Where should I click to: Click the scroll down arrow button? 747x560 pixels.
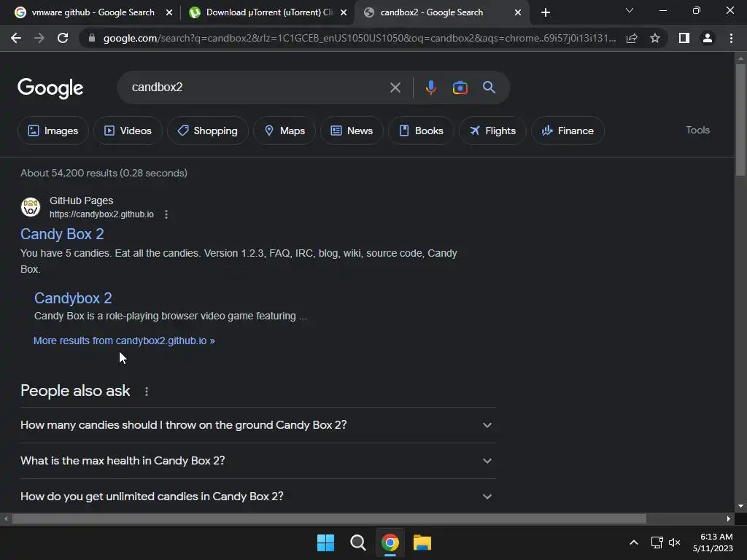coord(740,506)
